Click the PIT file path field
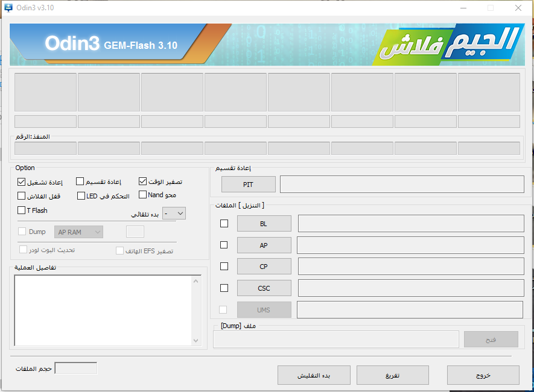Screen dimensions: 534x392 402,184
